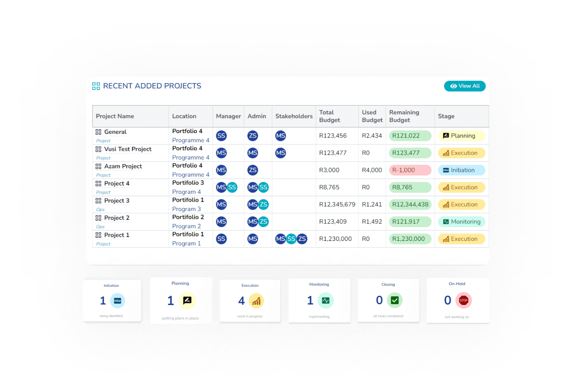This screenshot has height=392, width=576.
Task: Click ZS stakeholder avatar in Project 1 row
Action: pyautogui.click(x=302, y=239)
